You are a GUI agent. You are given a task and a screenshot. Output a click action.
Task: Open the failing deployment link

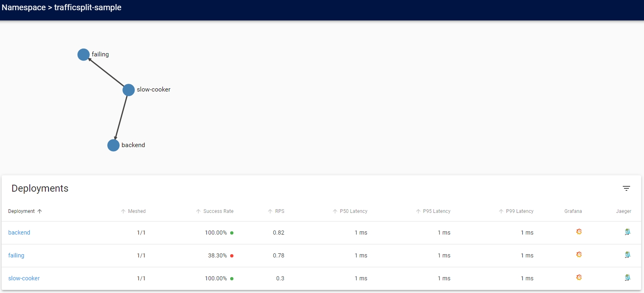16,255
